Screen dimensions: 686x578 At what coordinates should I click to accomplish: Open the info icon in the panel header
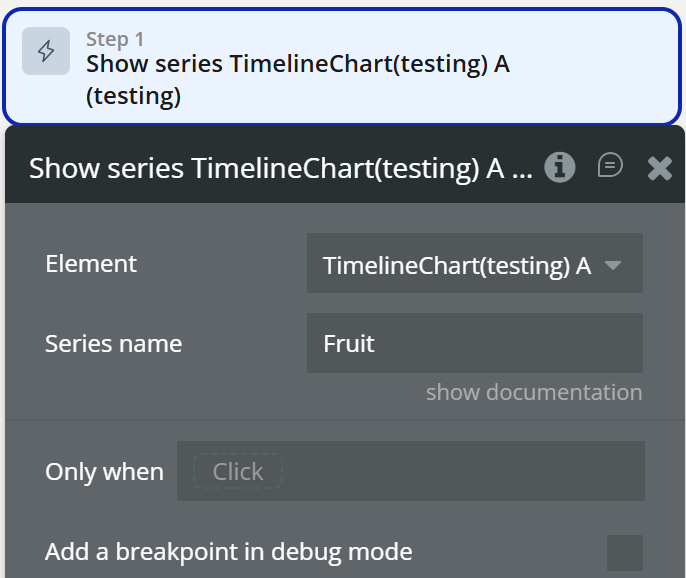click(x=560, y=167)
